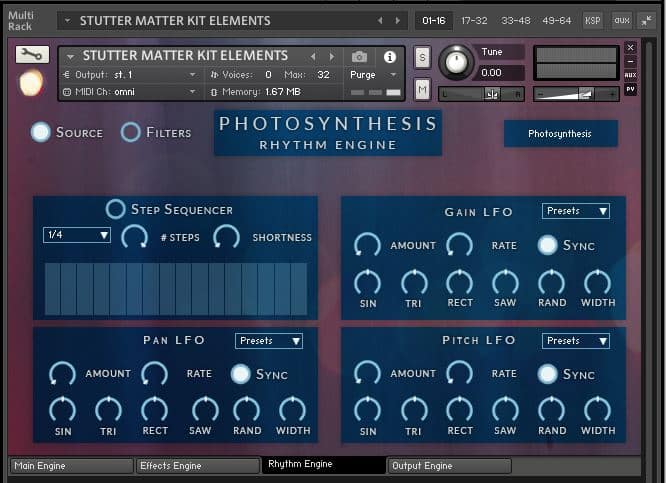The image size is (666, 483).
Task: Click the PV side button
Action: click(x=630, y=89)
